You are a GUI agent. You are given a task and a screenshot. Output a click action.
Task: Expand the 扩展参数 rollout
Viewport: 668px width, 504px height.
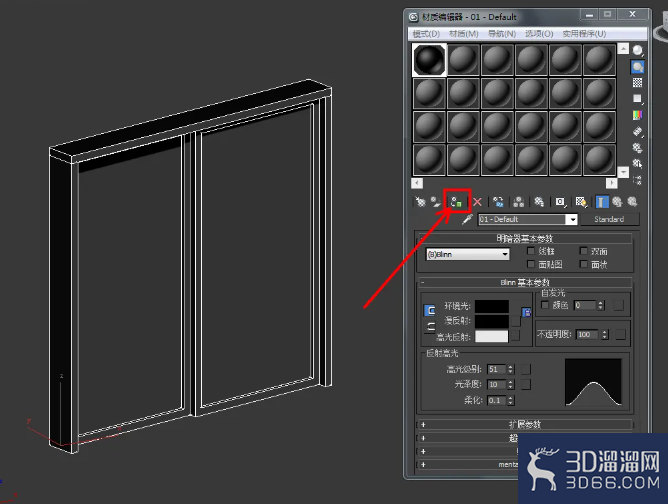click(x=525, y=425)
